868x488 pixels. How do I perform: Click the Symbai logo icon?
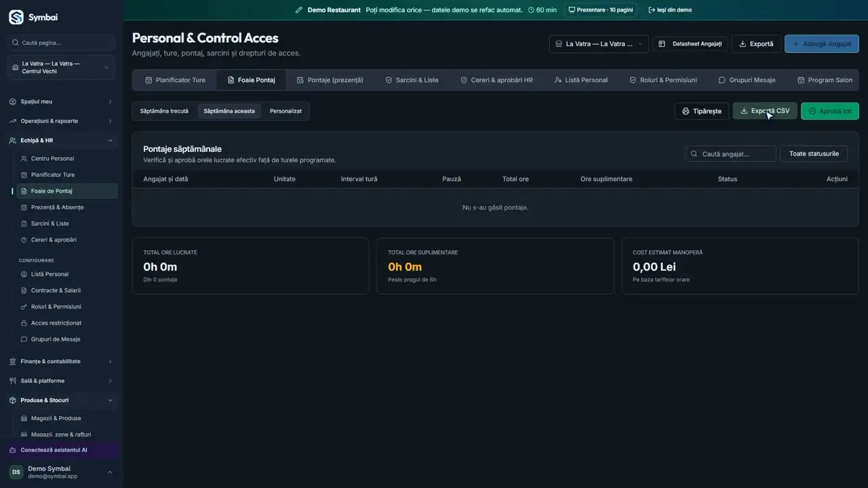point(16,18)
